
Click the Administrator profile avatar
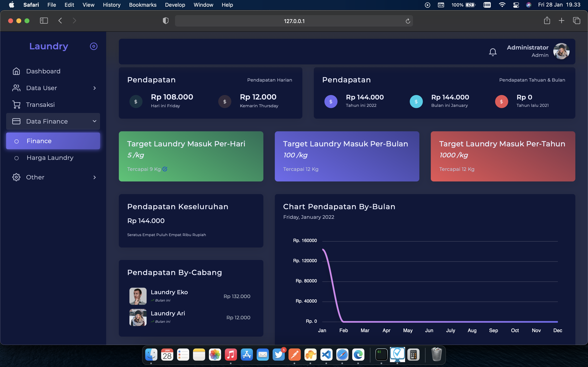pos(561,51)
